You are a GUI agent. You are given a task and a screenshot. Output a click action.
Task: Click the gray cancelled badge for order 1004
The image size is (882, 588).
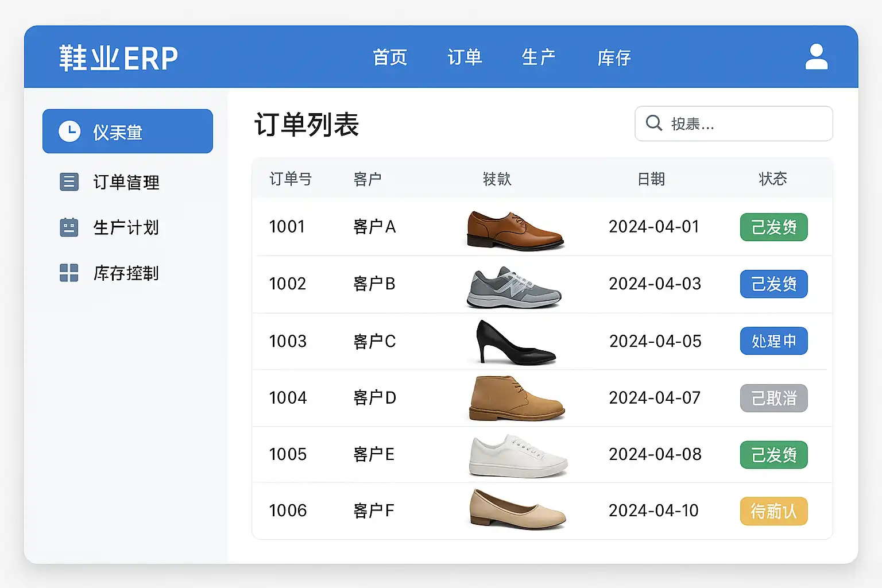point(773,398)
